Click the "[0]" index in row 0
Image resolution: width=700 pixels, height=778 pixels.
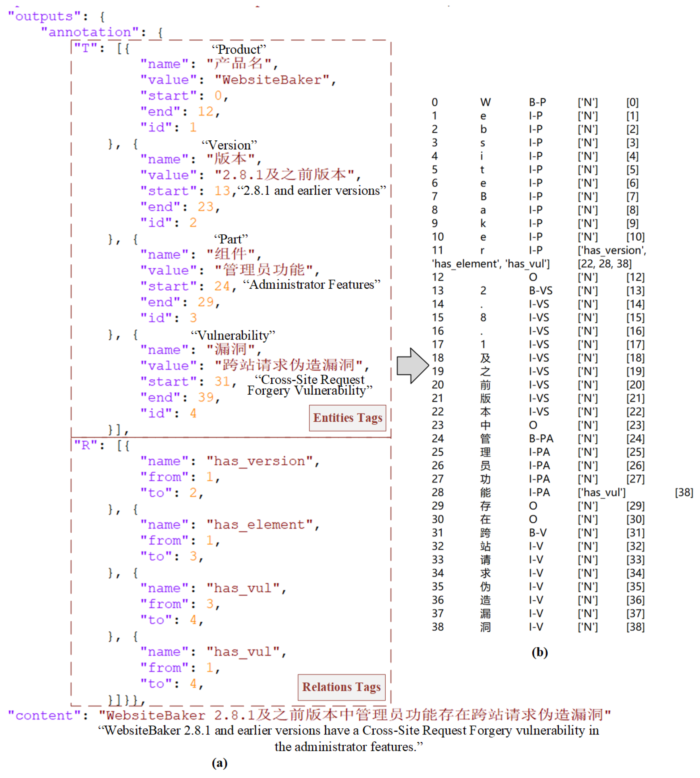(632, 102)
